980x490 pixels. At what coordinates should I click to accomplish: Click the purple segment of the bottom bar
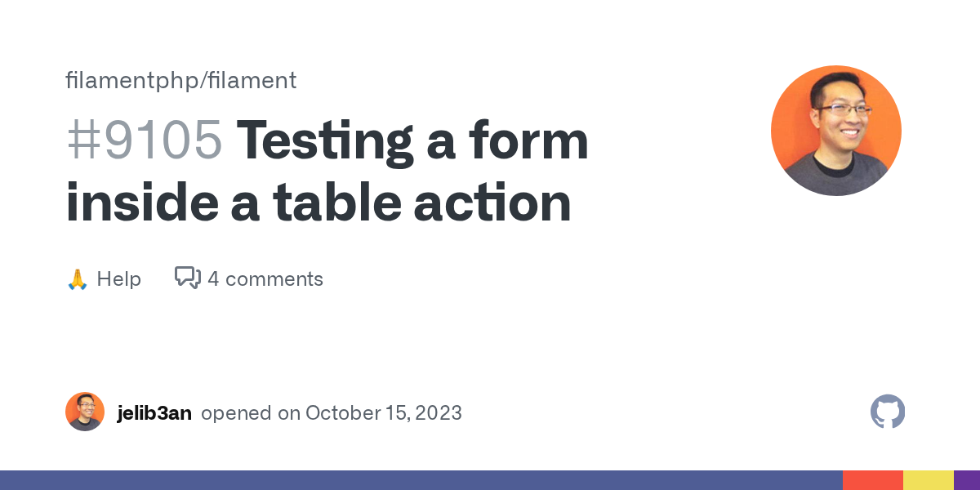coord(967,480)
